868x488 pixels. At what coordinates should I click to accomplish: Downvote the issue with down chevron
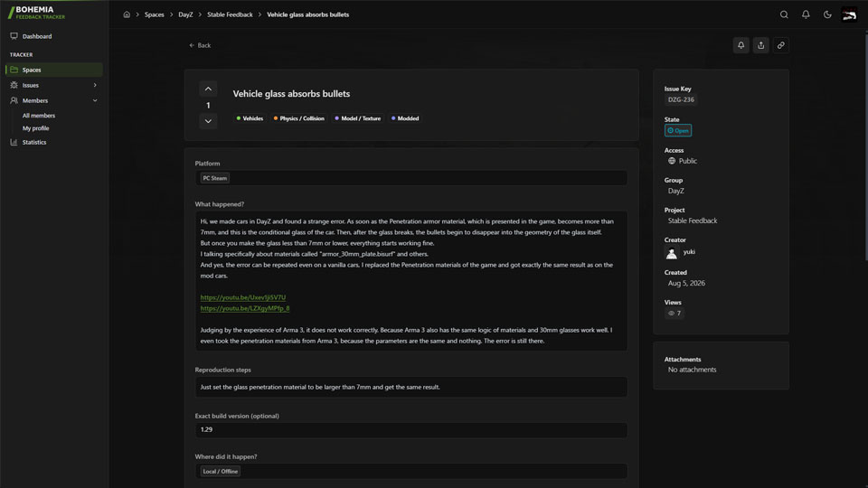point(208,121)
